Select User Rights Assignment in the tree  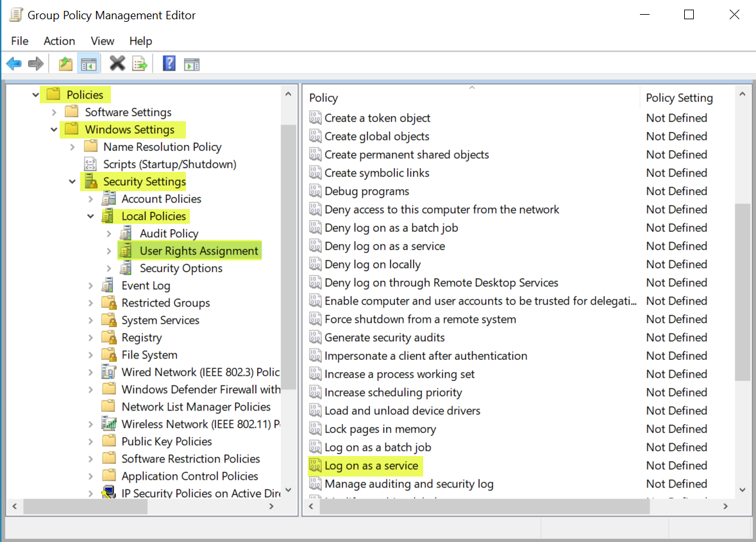tap(199, 251)
